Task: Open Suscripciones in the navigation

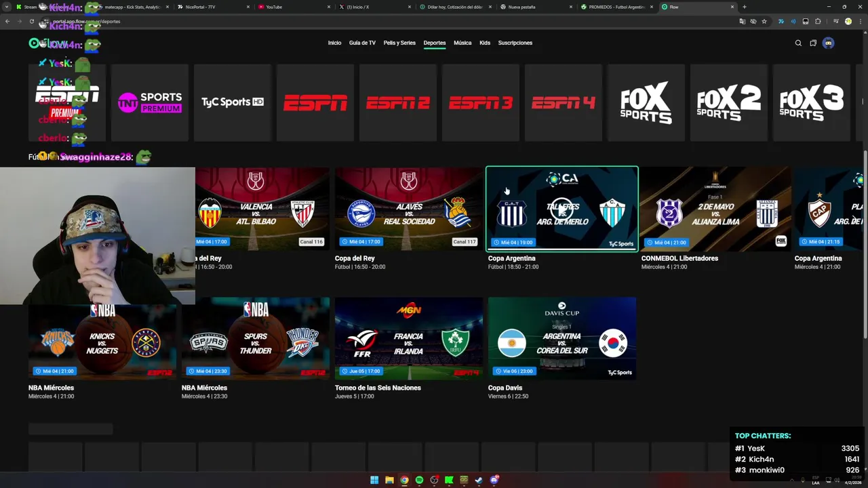Action: [x=515, y=43]
